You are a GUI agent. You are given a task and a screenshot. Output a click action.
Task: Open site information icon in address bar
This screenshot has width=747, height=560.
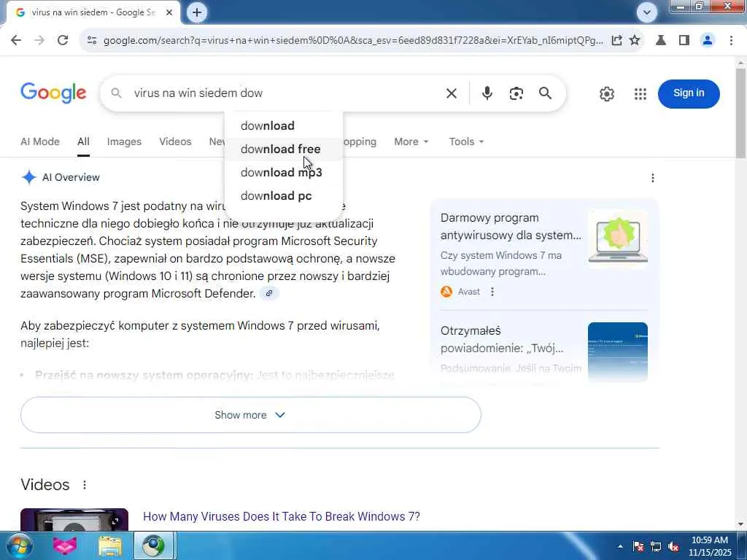click(92, 41)
